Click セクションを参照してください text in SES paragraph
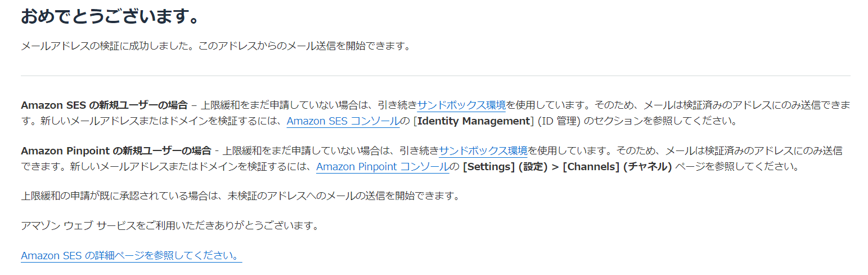The width and height of the screenshot is (868, 275). tap(659, 121)
